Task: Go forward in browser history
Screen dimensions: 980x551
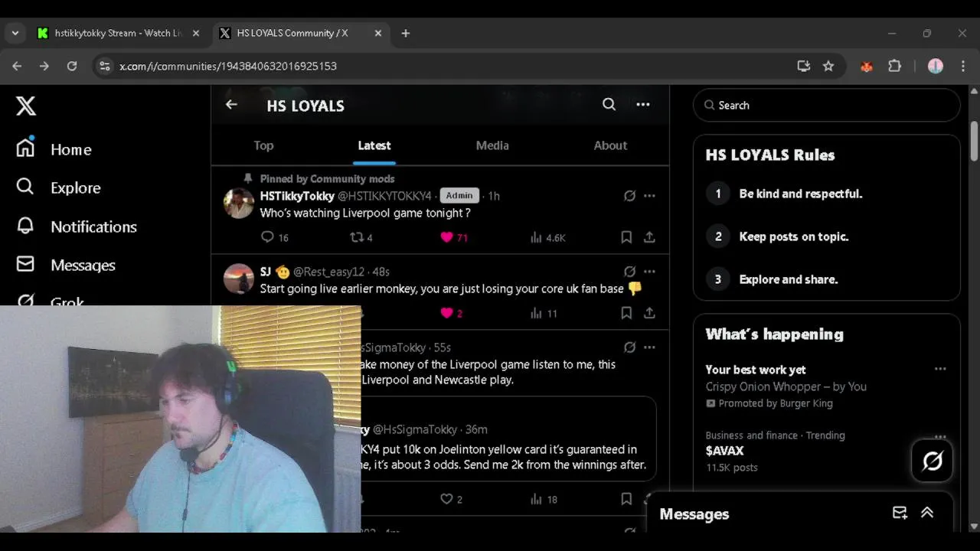Action: tap(44, 66)
